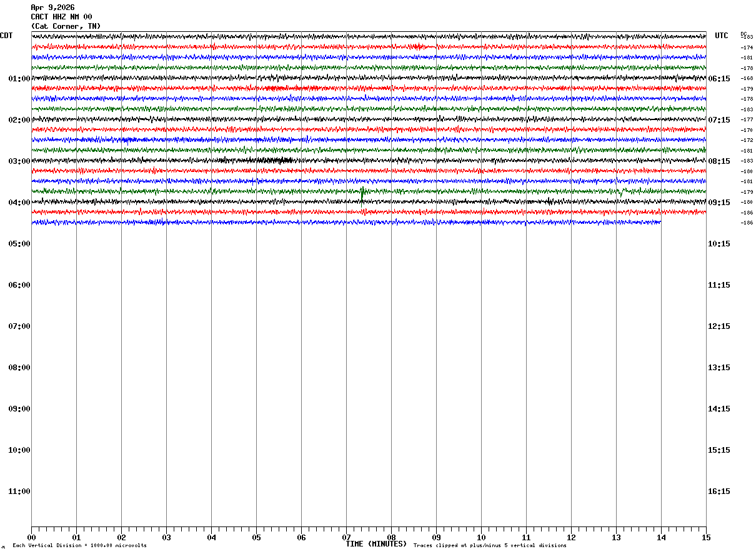Select the 03:00 CDT hour label

[x=19, y=161]
